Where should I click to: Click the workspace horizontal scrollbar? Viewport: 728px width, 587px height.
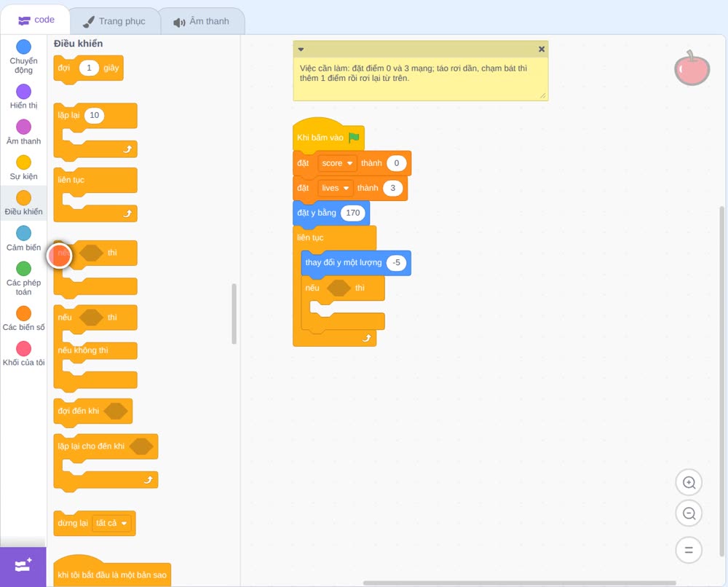[519, 583]
